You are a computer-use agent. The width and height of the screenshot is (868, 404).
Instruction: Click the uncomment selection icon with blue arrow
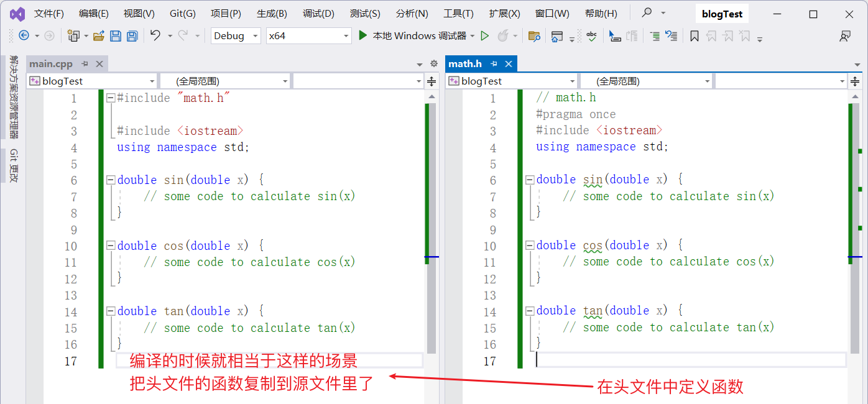tap(671, 36)
